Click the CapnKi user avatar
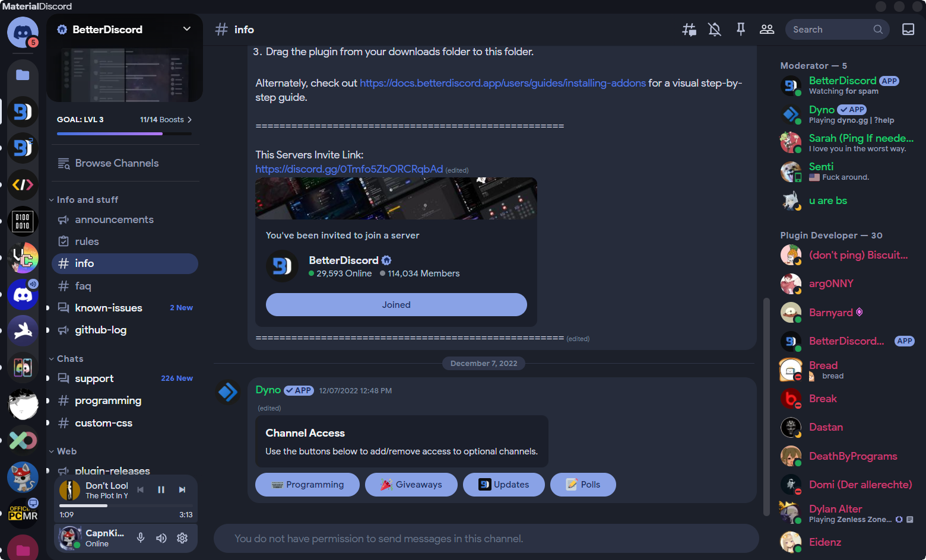The height and width of the screenshot is (560, 926). coord(69,538)
